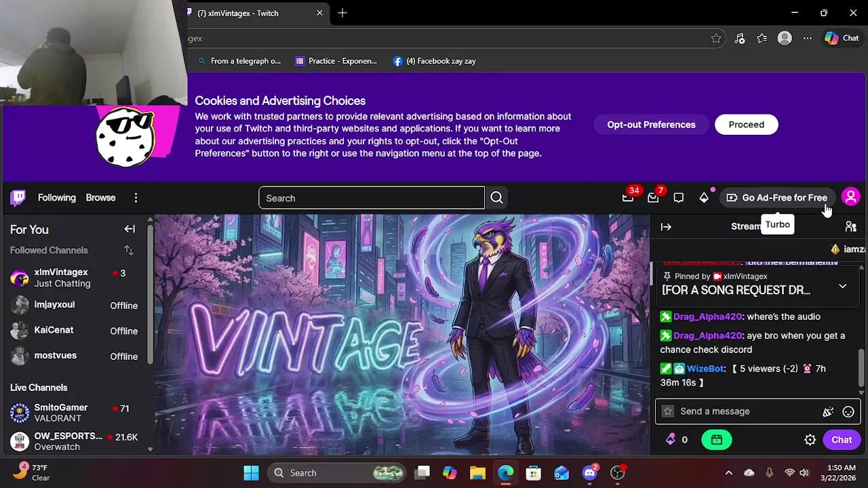Click the xlmVintagex pinned-by name
This screenshot has height=488, width=868.
point(745,277)
